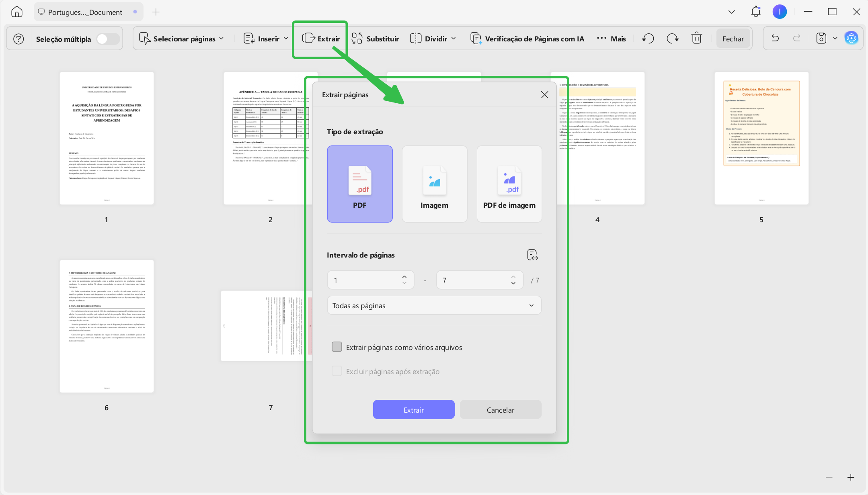Screen dimensions: 868x495
Task: Select page 6 thumbnail
Action: [x=107, y=326]
